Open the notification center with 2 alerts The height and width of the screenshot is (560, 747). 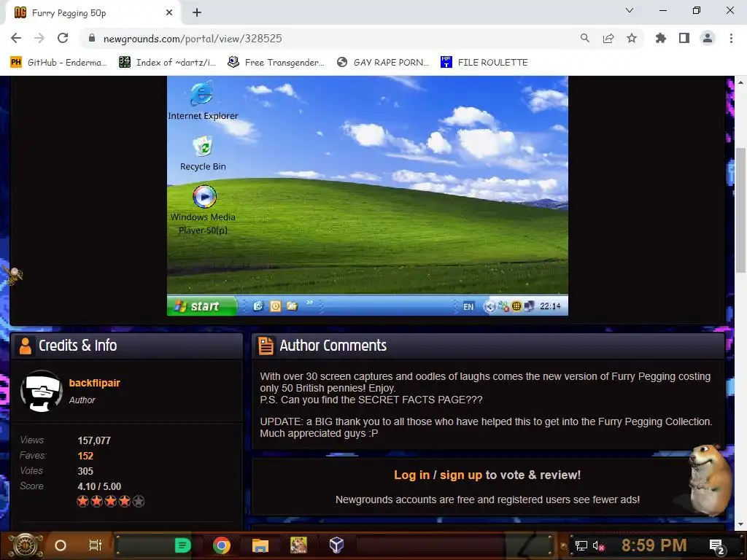716,546
